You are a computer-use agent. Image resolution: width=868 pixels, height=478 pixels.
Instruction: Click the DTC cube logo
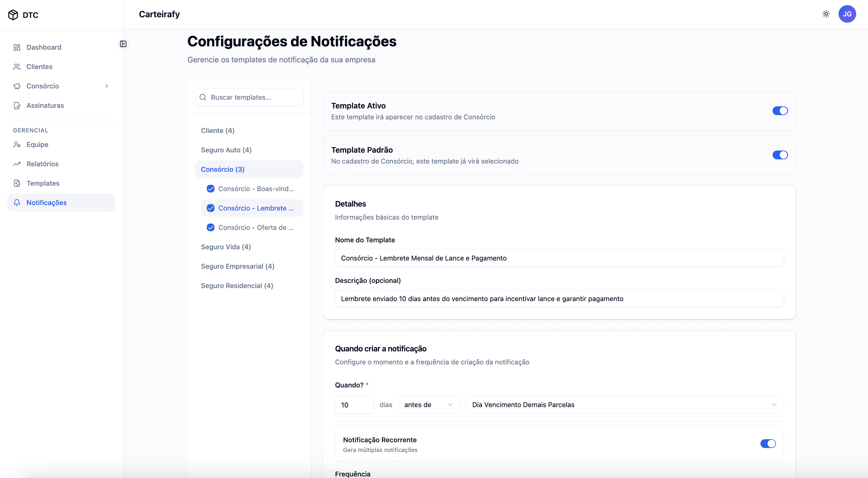coord(13,15)
